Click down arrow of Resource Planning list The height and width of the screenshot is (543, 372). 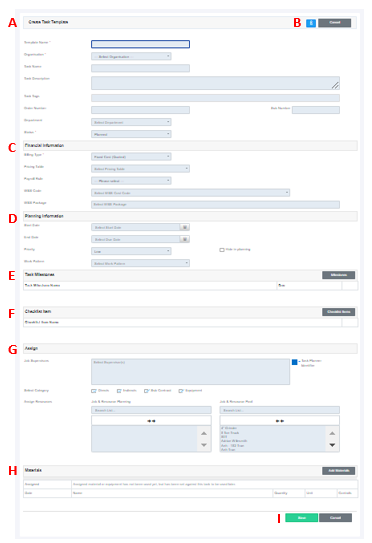(x=204, y=445)
